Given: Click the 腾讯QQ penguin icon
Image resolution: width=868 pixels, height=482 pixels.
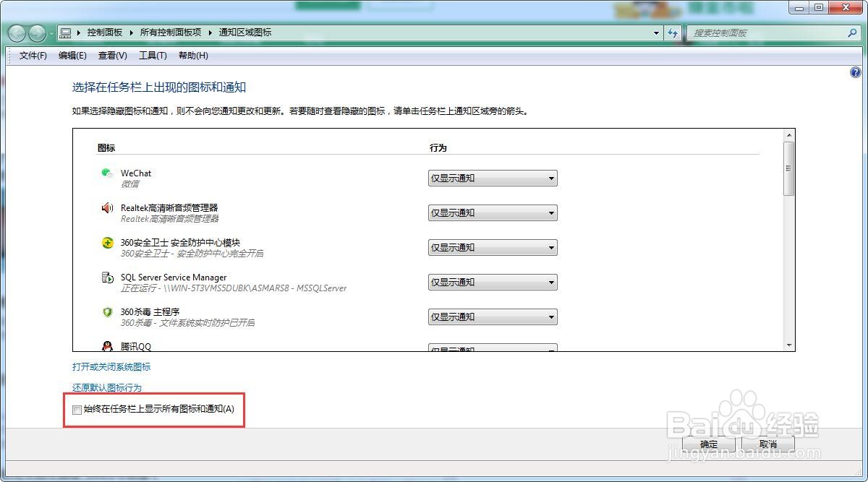Looking at the screenshot, I should 107,346.
